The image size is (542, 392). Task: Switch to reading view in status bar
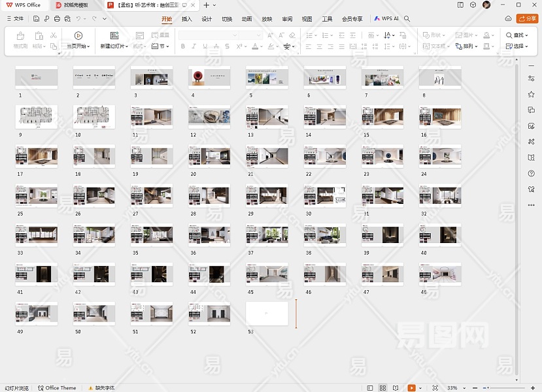[x=395, y=387]
